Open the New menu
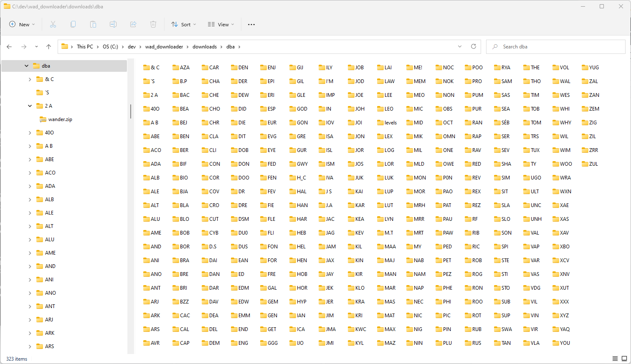The image size is (631, 364). (22, 24)
